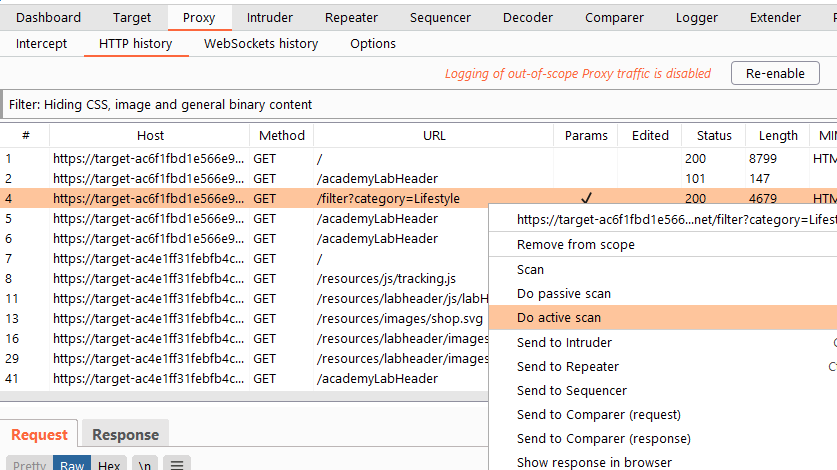Select the /resources/images/shop.svg request
This screenshot has width=837, height=470.
[244, 319]
